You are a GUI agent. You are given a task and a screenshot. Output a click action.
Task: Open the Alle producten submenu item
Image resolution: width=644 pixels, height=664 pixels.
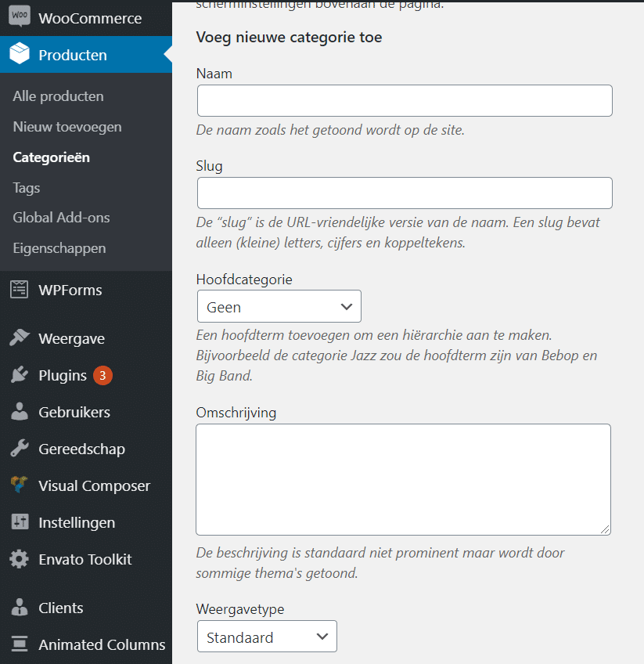tap(59, 96)
